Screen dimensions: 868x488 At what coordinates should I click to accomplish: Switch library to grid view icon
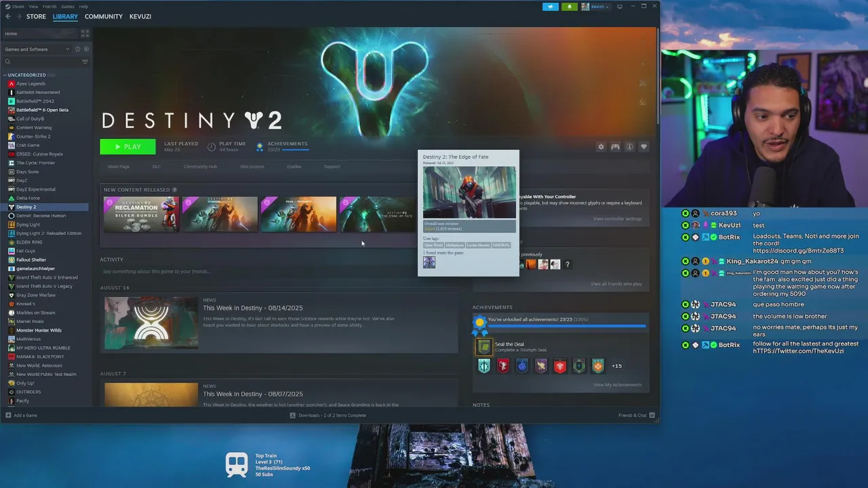pos(85,33)
